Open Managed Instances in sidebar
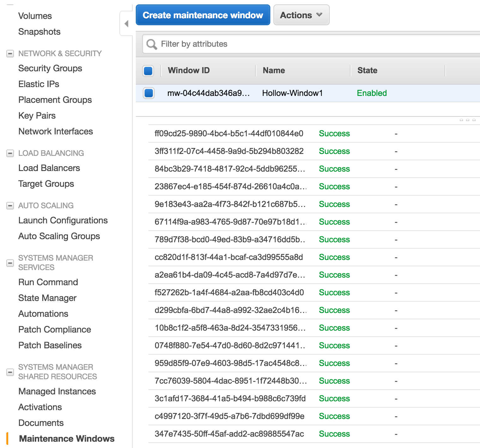Screen dimensions: 480x448 coord(57,391)
